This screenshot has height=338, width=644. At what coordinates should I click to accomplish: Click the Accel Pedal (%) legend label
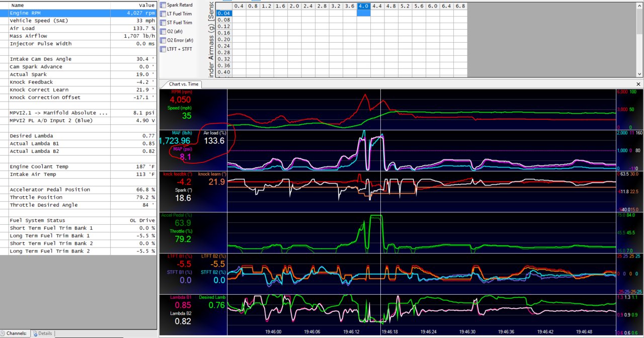point(176,215)
